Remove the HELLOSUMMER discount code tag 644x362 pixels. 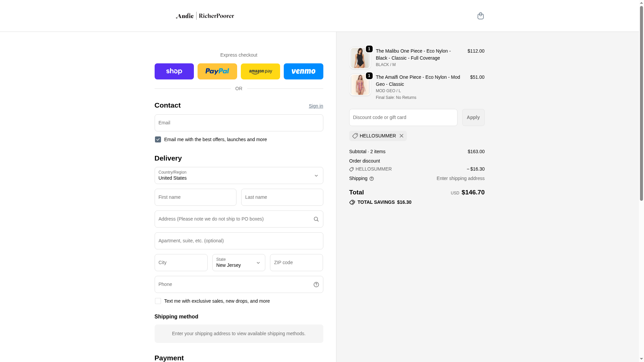click(401, 136)
